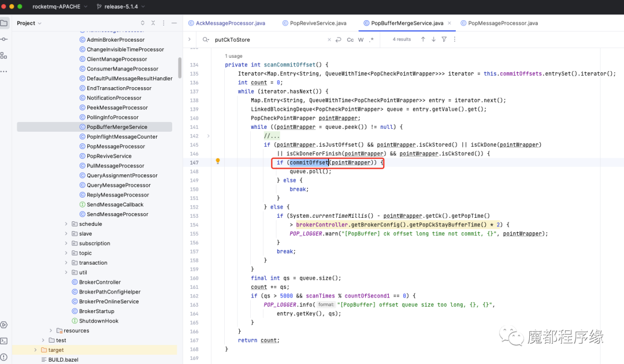Open ShutdownHook in project tree
The width and height of the screenshot is (624, 364).
[99, 321]
